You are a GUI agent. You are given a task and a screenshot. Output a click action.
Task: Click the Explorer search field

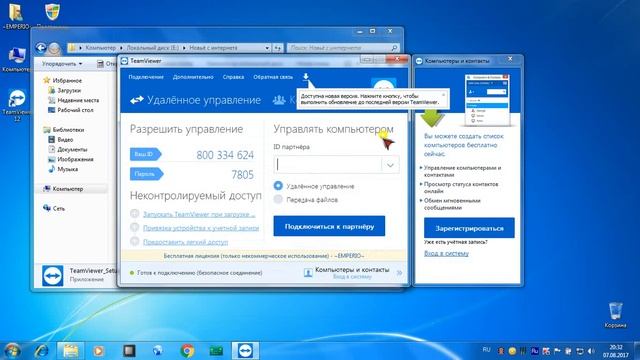[x=342, y=48]
